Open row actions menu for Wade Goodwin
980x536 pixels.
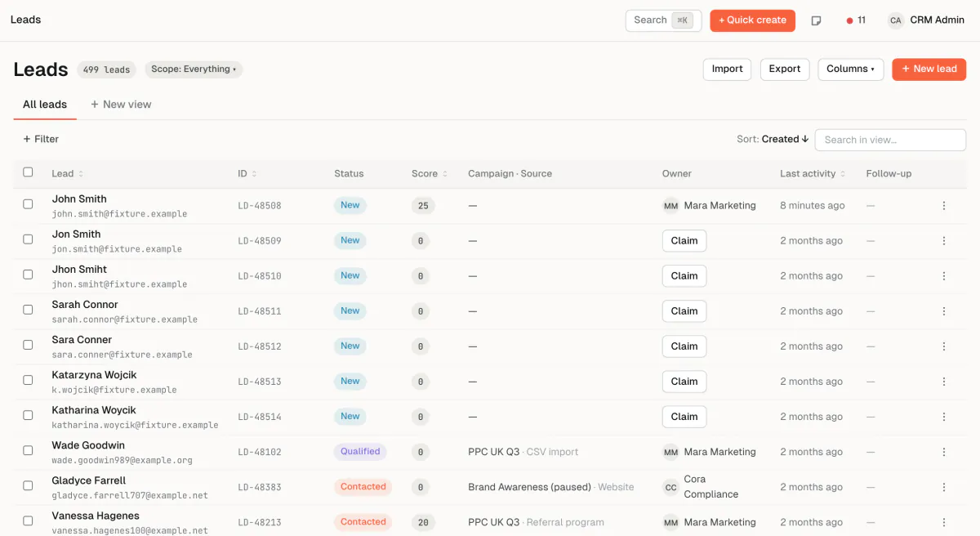coord(944,452)
